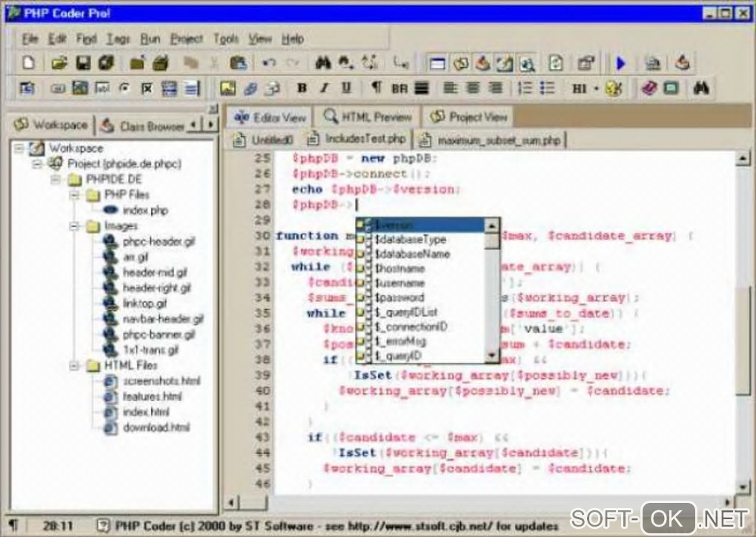The width and height of the screenshot is (756, 537).
Task: Switch to the HTML Preview tab
Action: (368, 116)
